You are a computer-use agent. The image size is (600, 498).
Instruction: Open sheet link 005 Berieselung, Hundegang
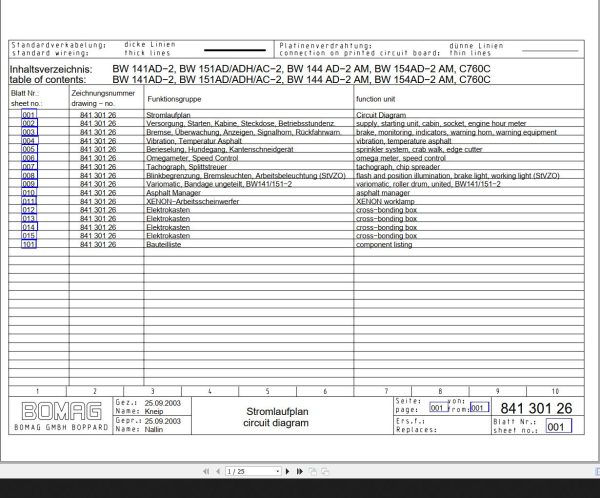[29, 149]
